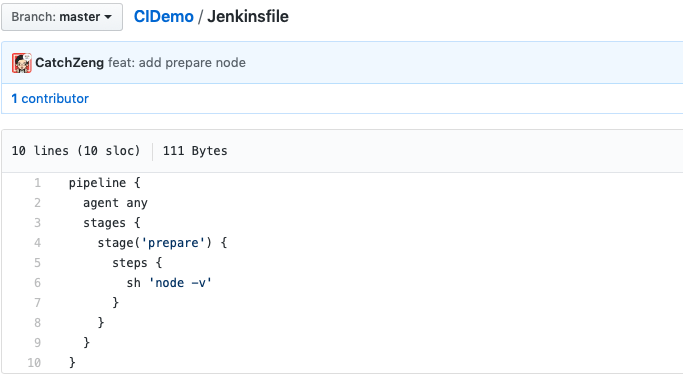
Task: Click the 1 contributor link
Action: 50,99
